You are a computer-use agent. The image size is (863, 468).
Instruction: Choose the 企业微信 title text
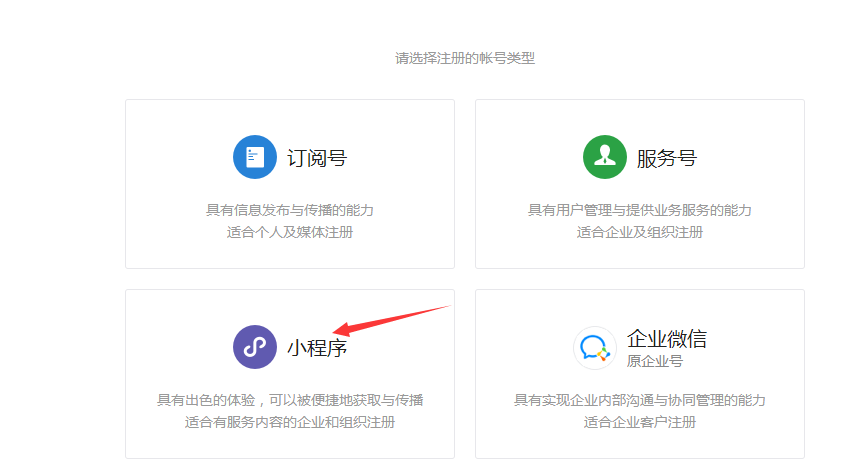coord(667,339)
